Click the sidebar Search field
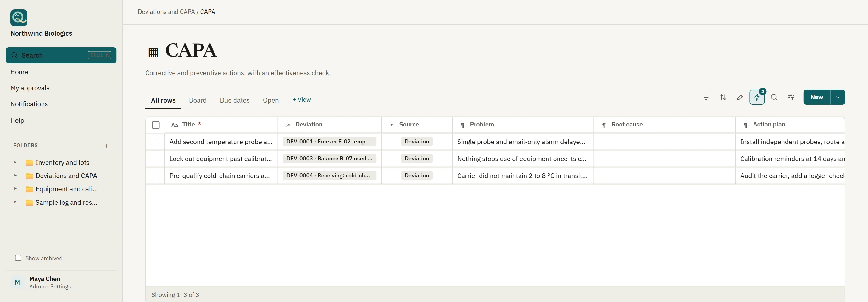This screenshot has height=302, width=868. click(x=61, y=55)
